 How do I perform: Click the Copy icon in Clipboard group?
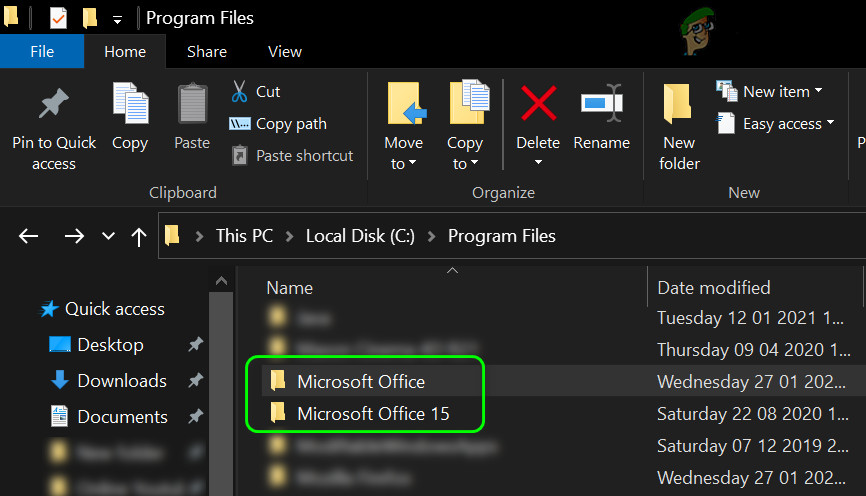(x=130, y=106)
